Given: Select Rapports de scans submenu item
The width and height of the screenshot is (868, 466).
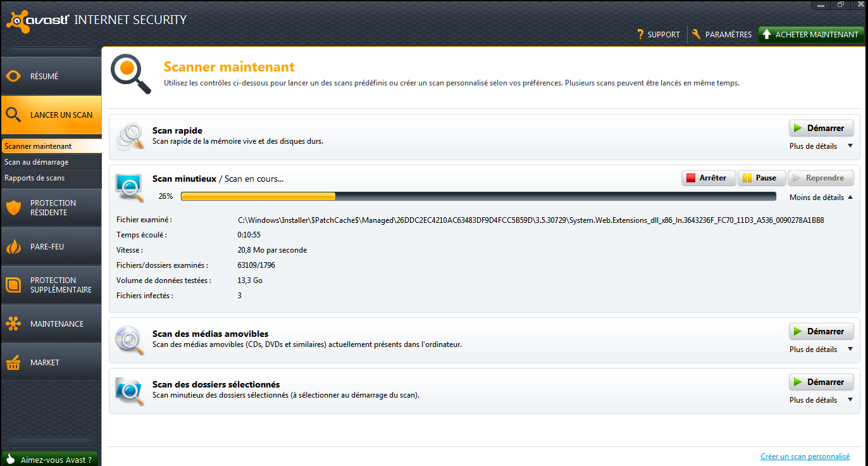Looking at the screenshot, I should pos(51,178).
